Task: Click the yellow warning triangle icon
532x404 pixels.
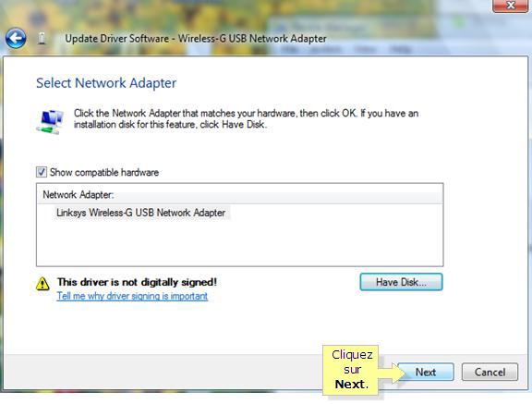Action: click(42, 284)
